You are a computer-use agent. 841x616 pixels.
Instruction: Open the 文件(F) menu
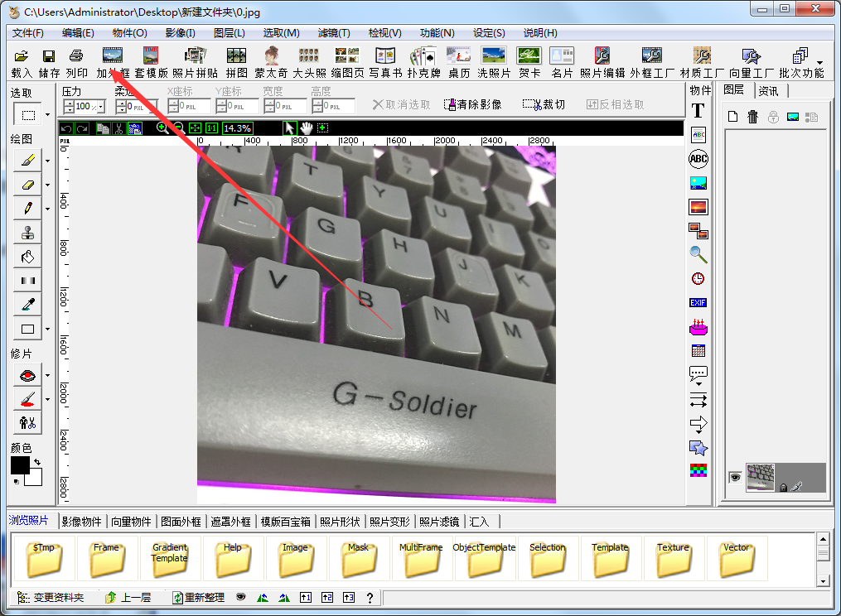28,32
